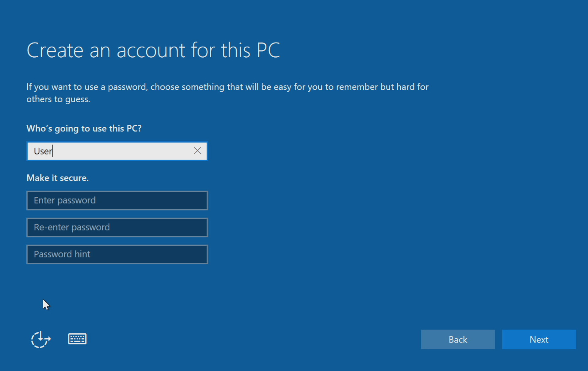Image resolution: width=588 pixels, height=371 pixels.
Task: Click the 'Make it secure.' label
Action: click(58, 178)
